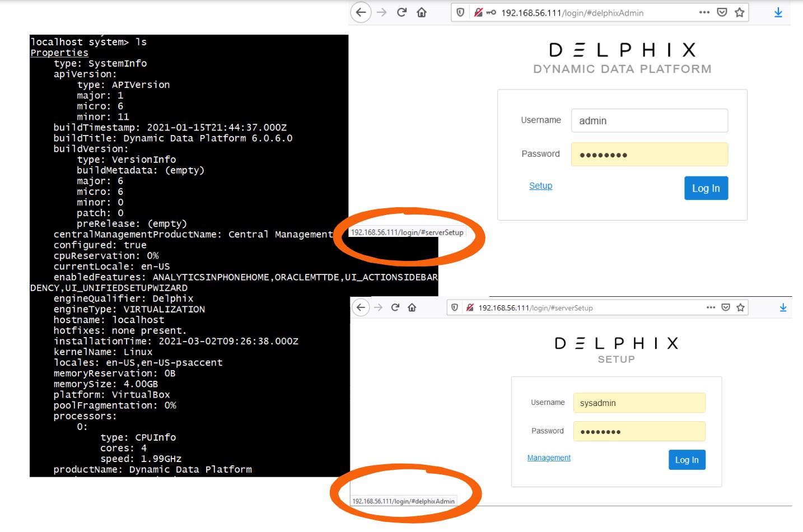803x532 pixels.
Task: Click the back arrow in the serverSetup browser window
Action: (361, 307)
